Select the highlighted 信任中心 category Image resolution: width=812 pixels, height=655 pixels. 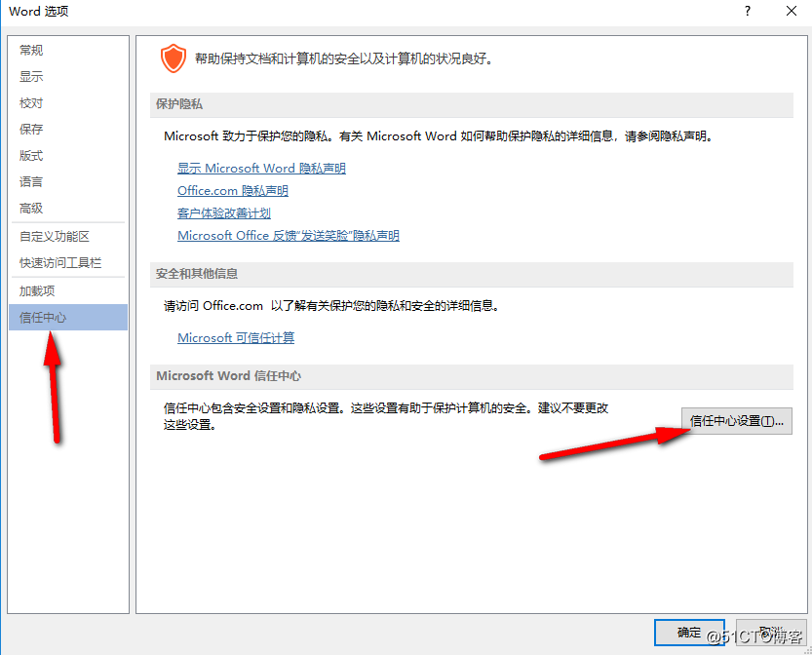point(68,318)
